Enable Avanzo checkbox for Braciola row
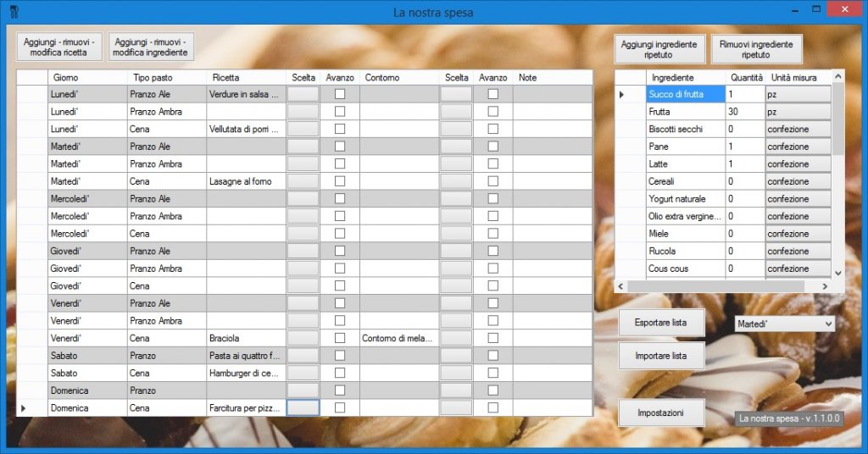Image resolution: width=868 pixels, height=454 pixels. click(x=340, y=338)
